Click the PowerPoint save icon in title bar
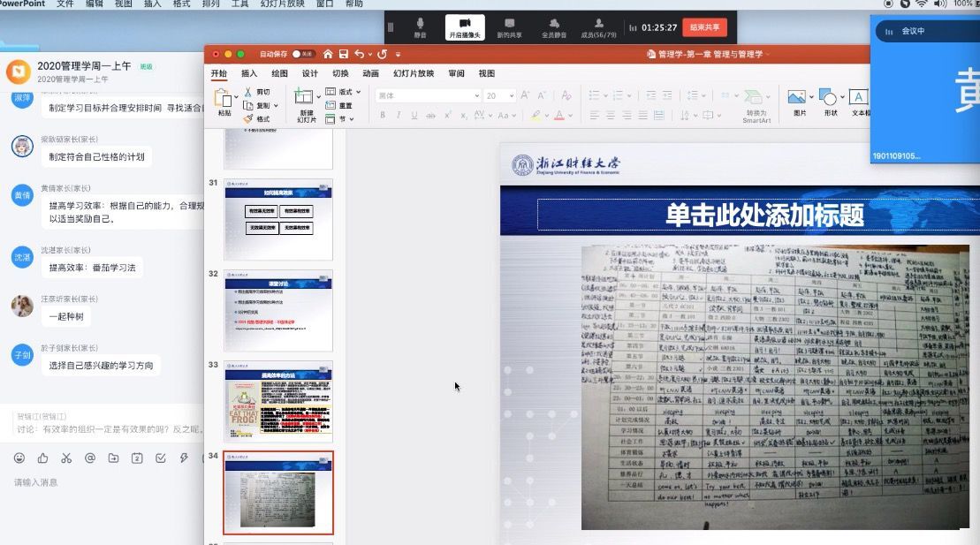Image resolution: width=980 pixels, height=545 pixels. point(344,54)
